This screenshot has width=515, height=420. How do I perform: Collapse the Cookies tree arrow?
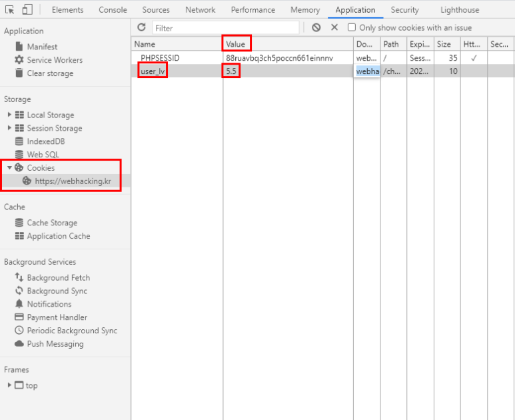tap(9, 167)
